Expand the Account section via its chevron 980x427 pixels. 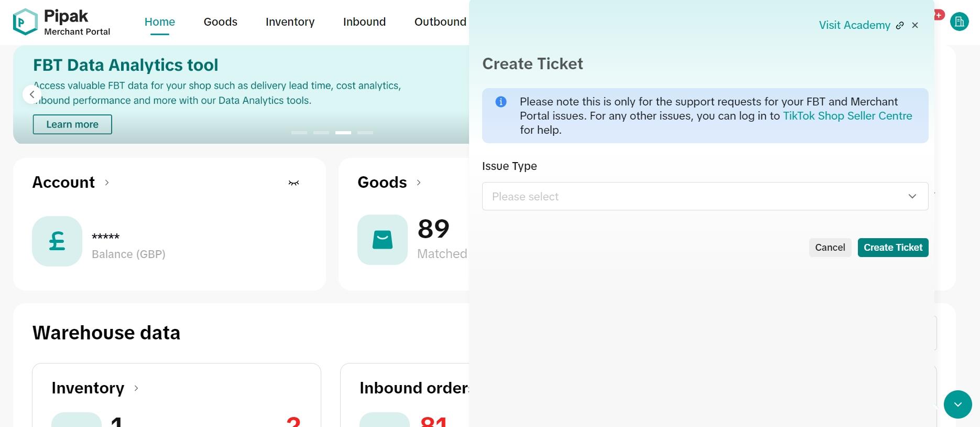click(107, 183)
